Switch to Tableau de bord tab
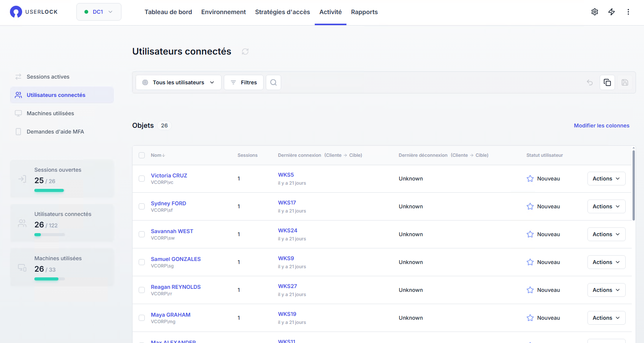Screen dimensions: 644x343 click(168, 12)
